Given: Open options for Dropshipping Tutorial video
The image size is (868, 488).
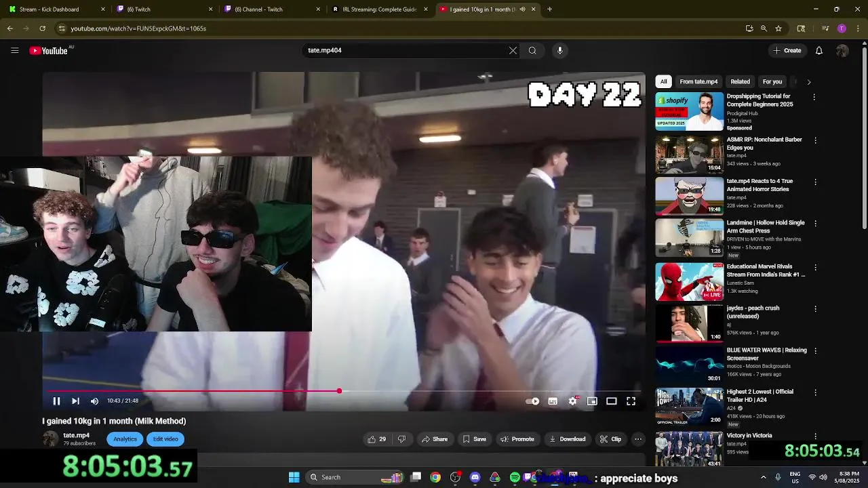Looking at the screenshot, I should (x=814, y=98).
